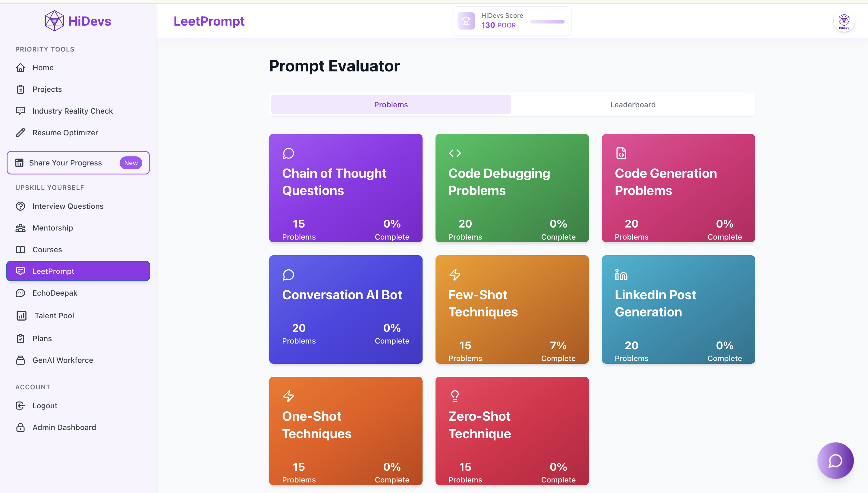Click the Home house icon in sidebar
The height and width of the screenshot is (493, 868).
(20, 68)
